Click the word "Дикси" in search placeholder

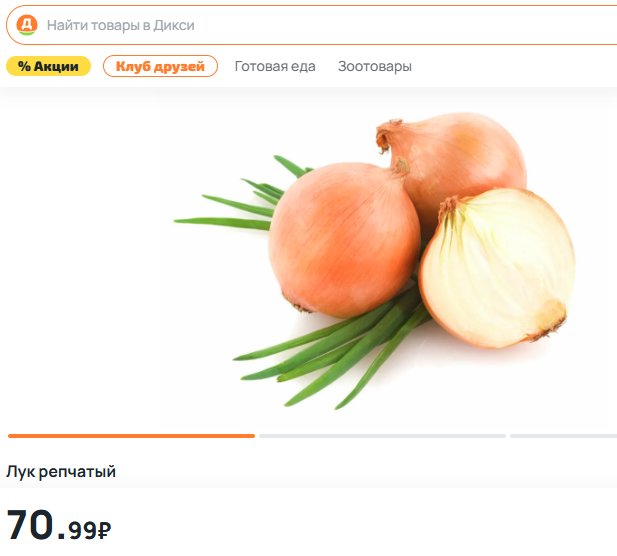(x=174, y=25)
